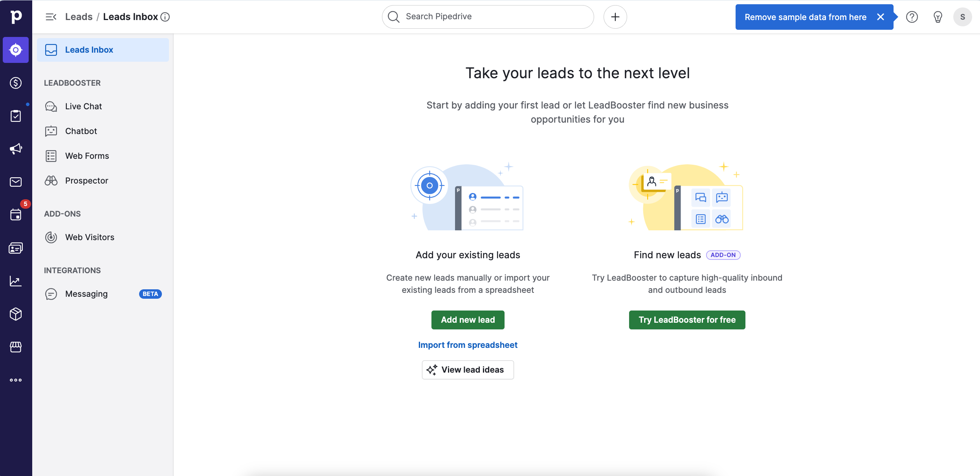980x476 pixels.
Task: Open the Prospector menu item
Action: (x=86, y=181)
